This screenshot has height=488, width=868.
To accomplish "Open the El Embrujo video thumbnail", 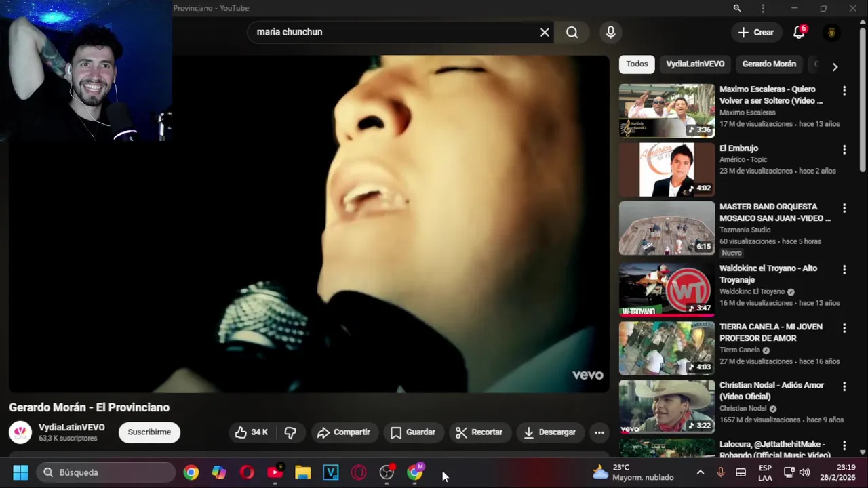I will point(667,169).
